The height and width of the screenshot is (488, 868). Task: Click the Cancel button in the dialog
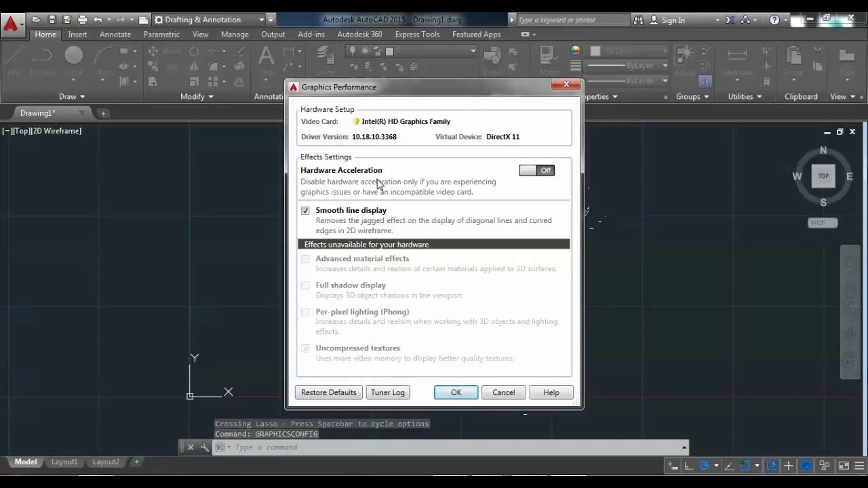tap(504, 392)
